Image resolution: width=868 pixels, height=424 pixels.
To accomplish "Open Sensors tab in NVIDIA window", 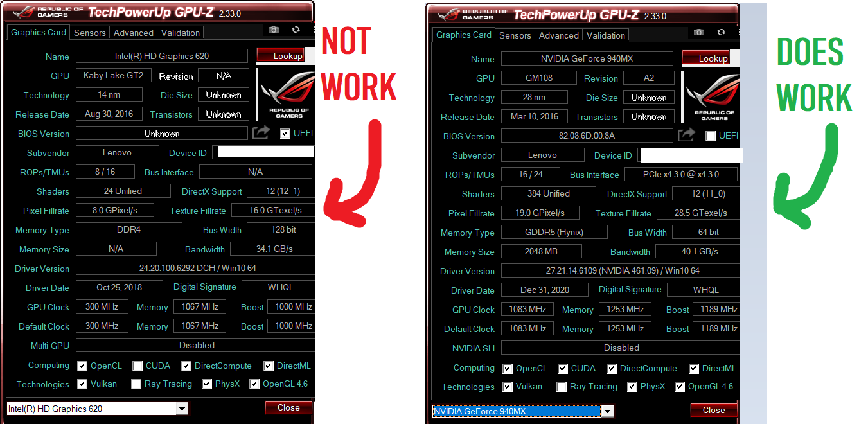I will click(515, 35).
